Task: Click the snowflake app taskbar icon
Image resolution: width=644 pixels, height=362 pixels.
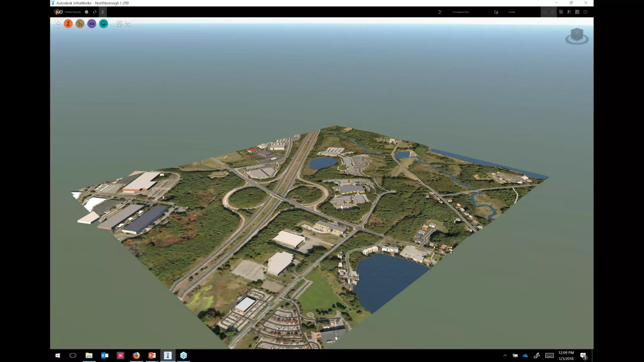Action: pyautogui.click(x=184, y=355)
